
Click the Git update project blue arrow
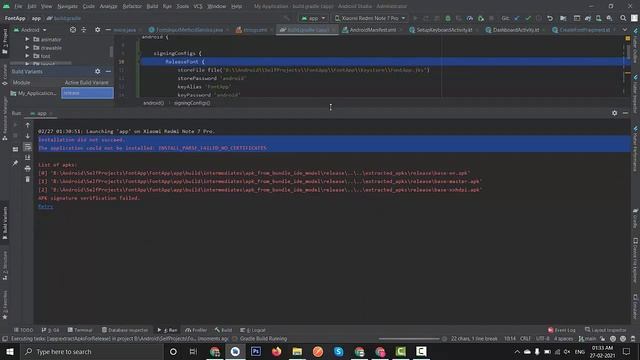click(517, 18)
